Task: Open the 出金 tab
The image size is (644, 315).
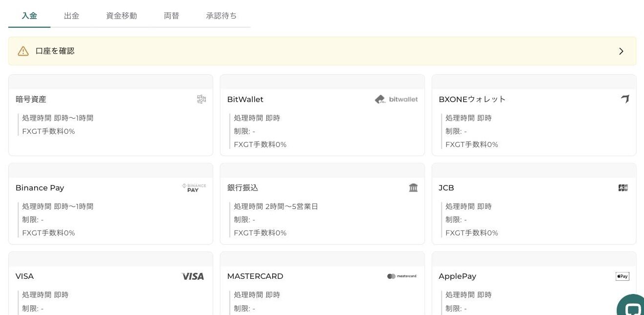Action: point(72,16)
